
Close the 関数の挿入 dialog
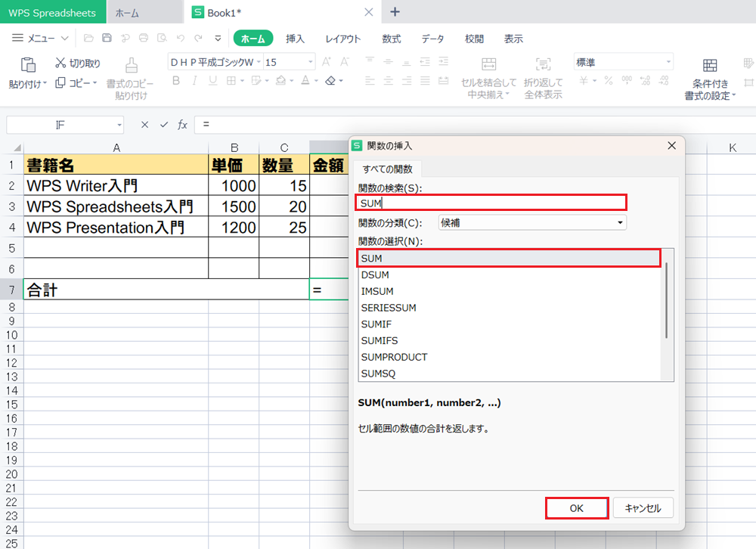671,146
